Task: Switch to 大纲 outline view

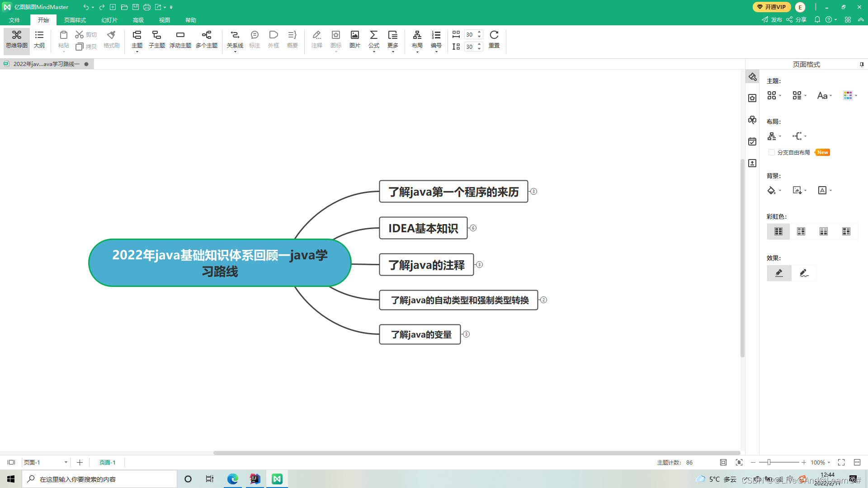Action: [39, 40]
